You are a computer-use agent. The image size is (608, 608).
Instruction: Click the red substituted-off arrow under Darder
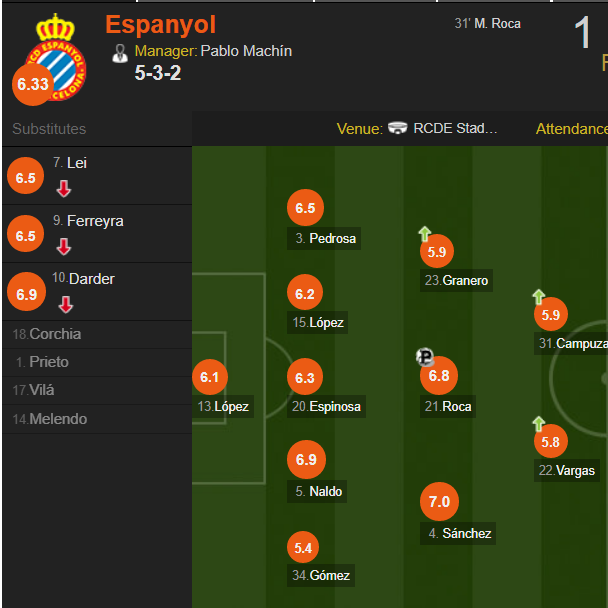tap(66, 304)
